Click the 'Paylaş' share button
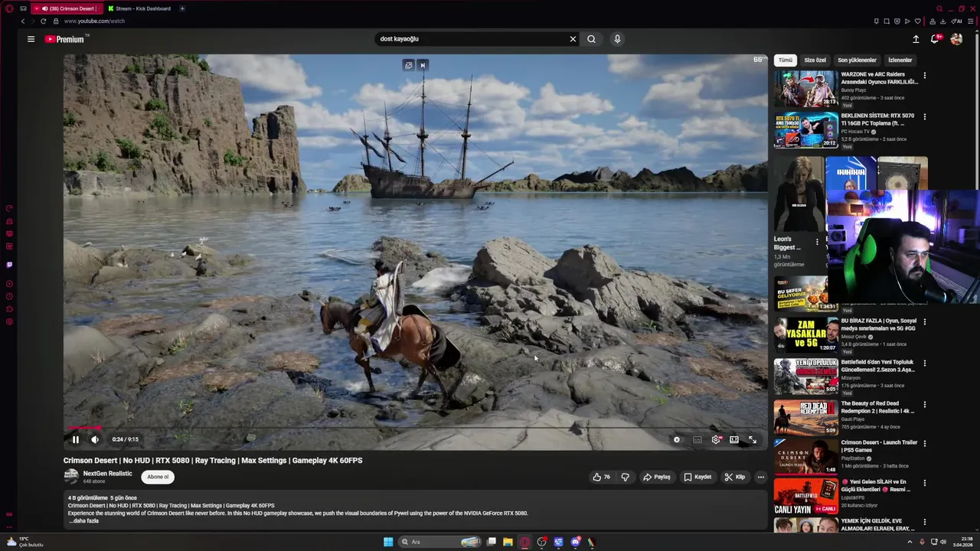980x551 pixels. coord(656,477)
